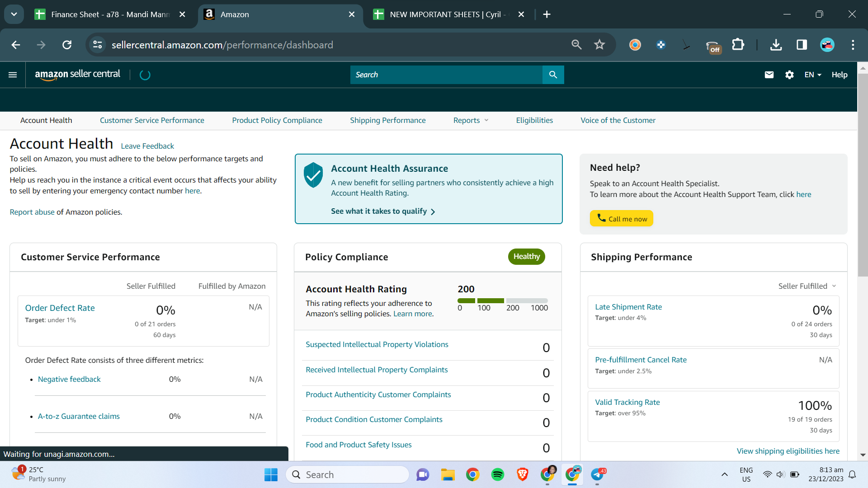Click the Amazon Seller Central logo

pyautogui.click(x=78, y=75)
